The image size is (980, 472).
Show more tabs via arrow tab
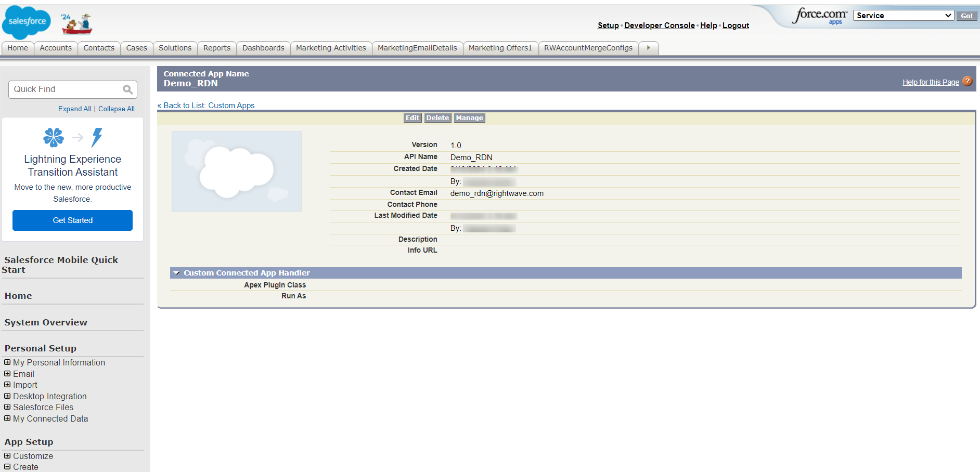649,48
